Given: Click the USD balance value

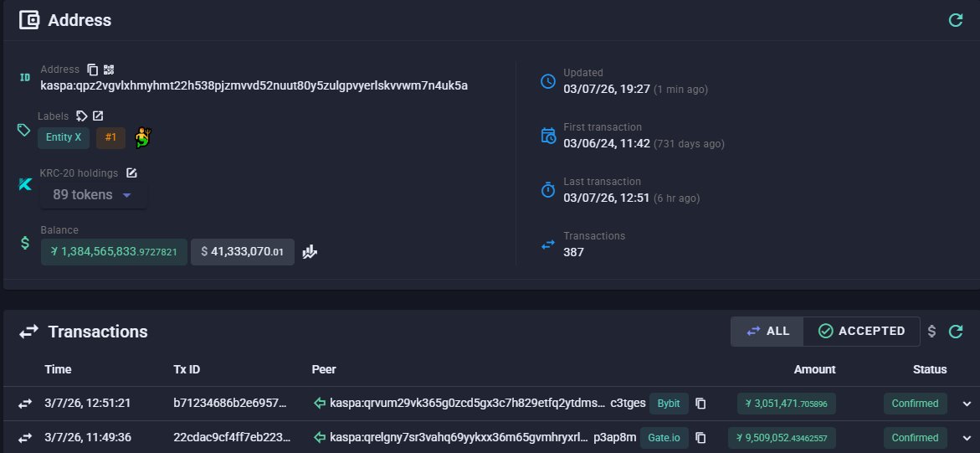Looking at the screenshot, I should (x=243, y=251).
